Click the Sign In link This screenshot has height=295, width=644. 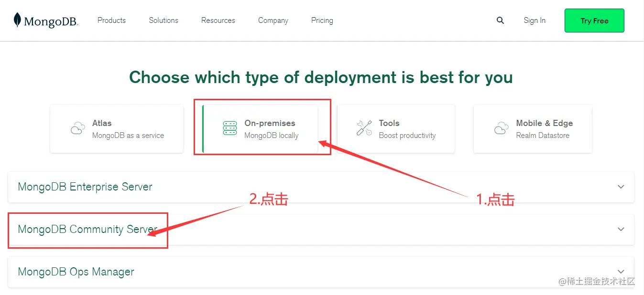pos(535,21)
